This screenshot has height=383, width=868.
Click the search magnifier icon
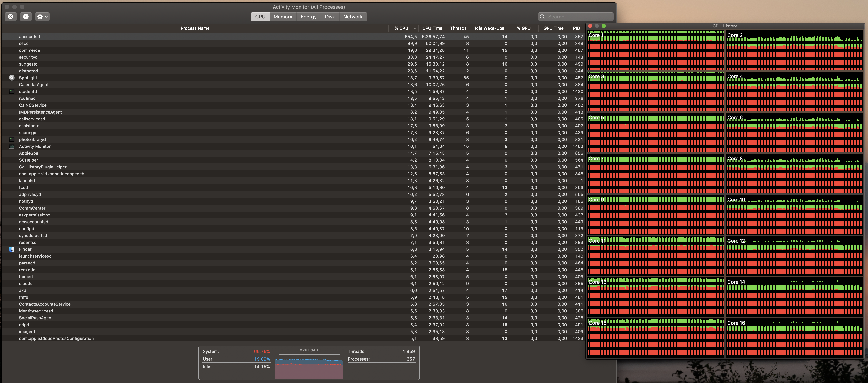[542, 17]
